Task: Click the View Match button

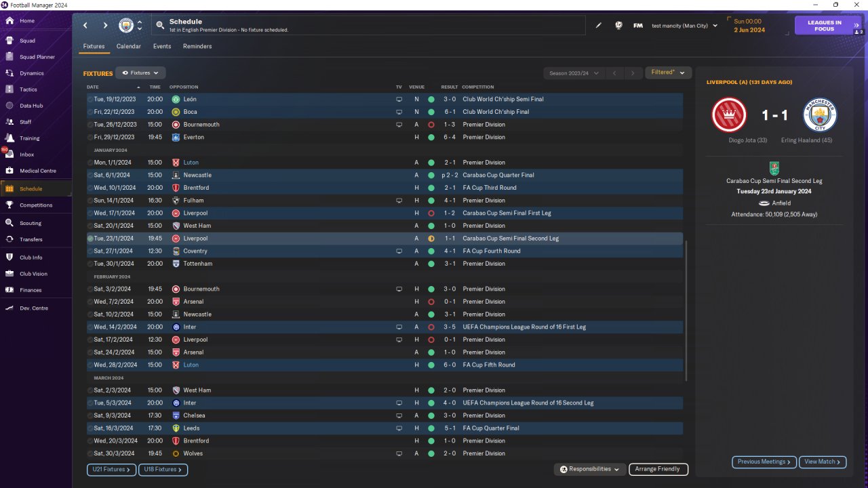Action: tap(823, 462)
